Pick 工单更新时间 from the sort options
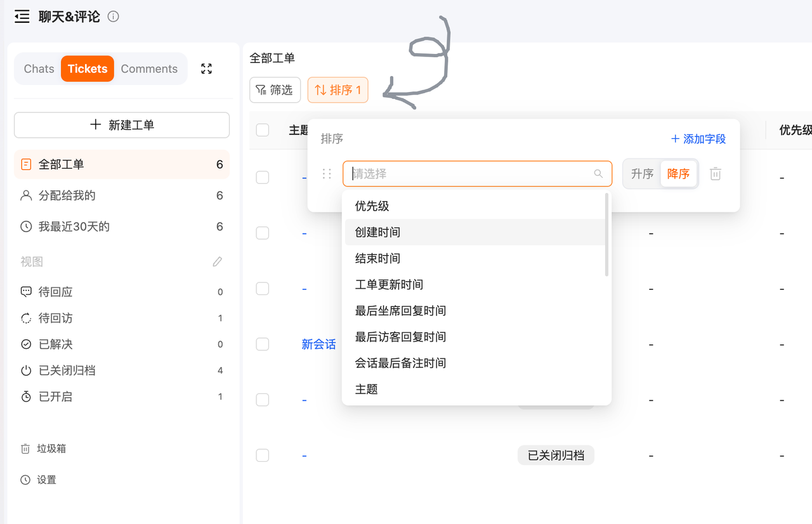 click(x=389, y=284)
